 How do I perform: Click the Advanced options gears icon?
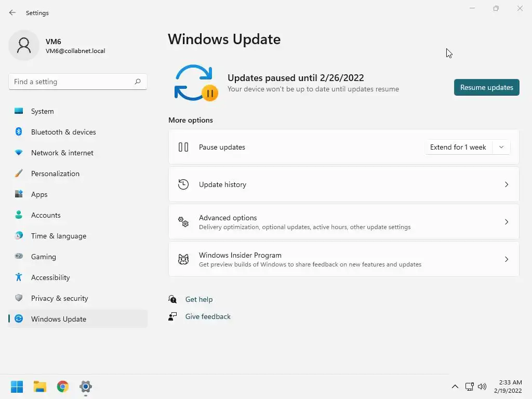click(183, 222)
